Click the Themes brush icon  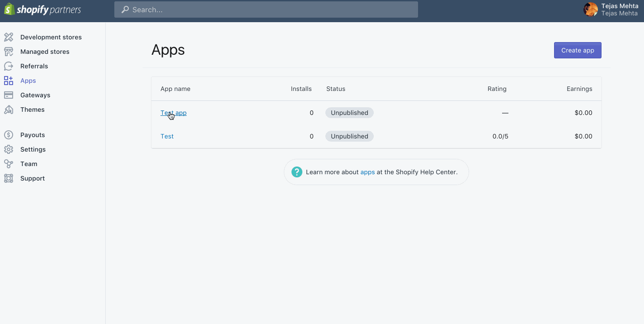[x=9, y=110]
